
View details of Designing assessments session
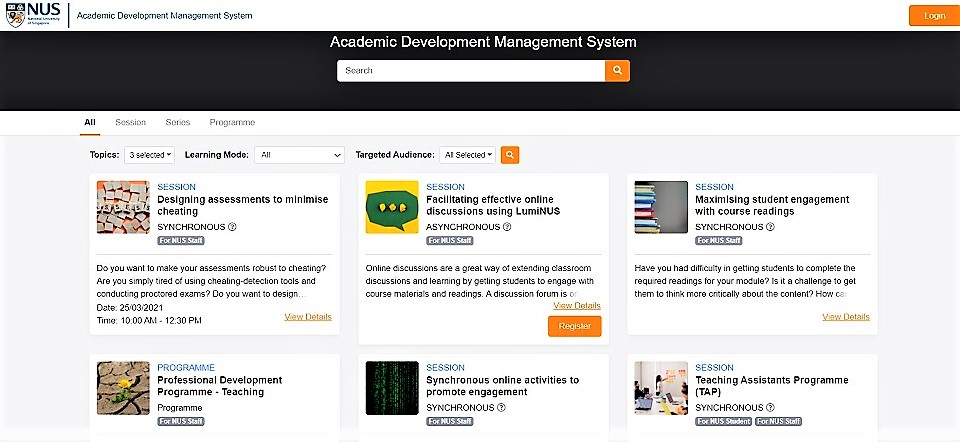[x=307, y=317]
